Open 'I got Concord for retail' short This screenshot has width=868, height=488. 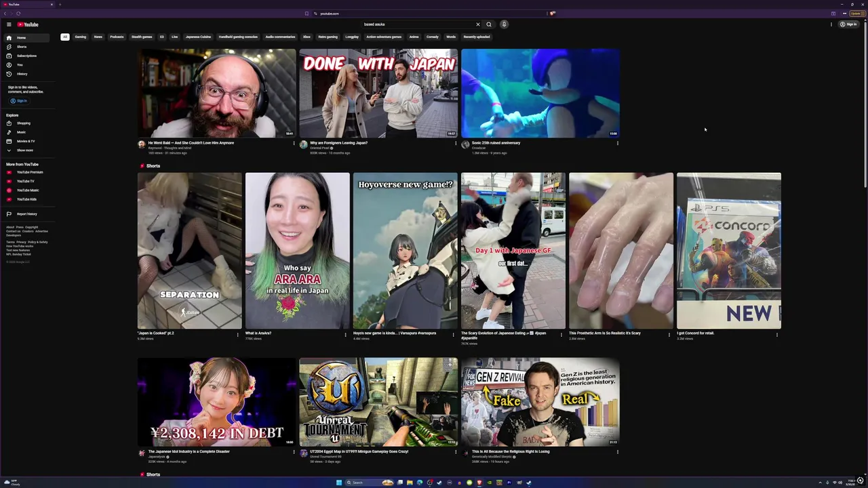[729, 251]
